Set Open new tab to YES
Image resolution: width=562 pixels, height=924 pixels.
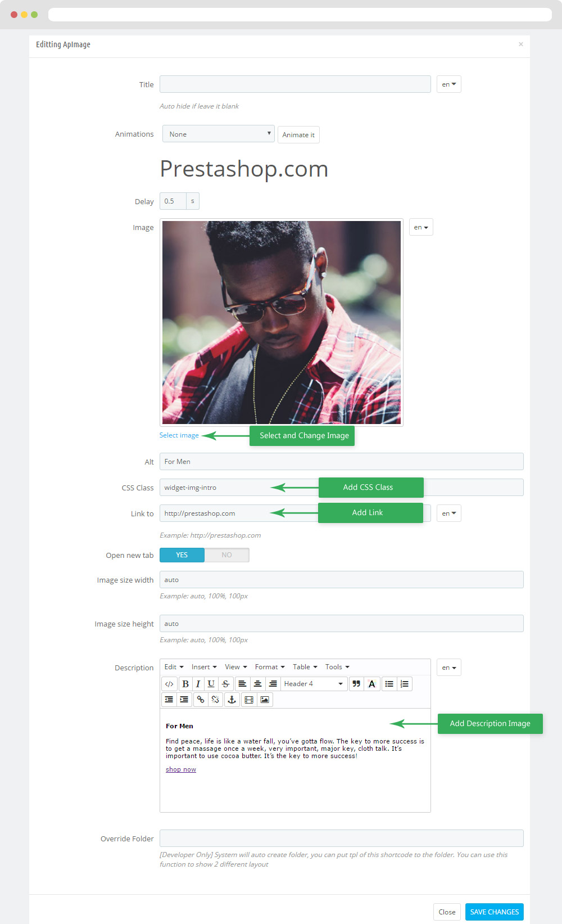[182, 555]
